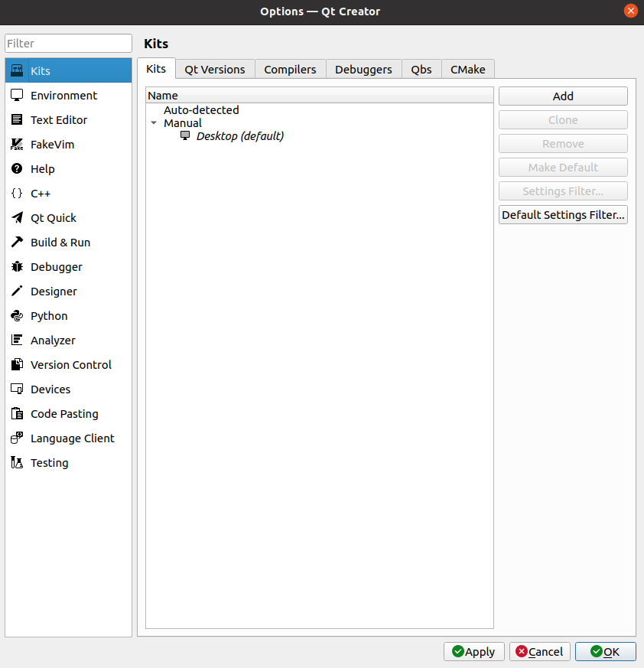The width and height of the screenshot is (644, 668).
Task: Open C++ braces icon
Action: tap(17, 194)
